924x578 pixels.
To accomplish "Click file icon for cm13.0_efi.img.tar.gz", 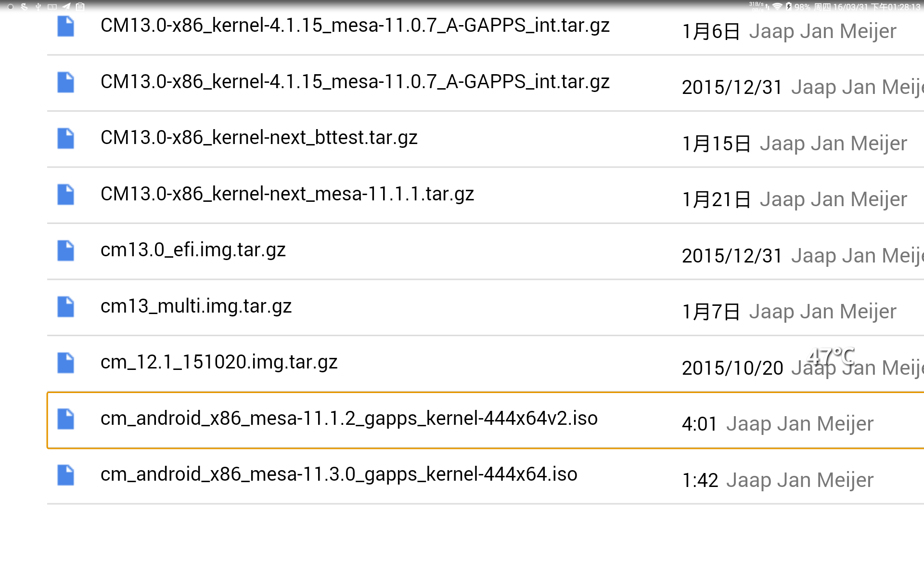I will (65, 250).
